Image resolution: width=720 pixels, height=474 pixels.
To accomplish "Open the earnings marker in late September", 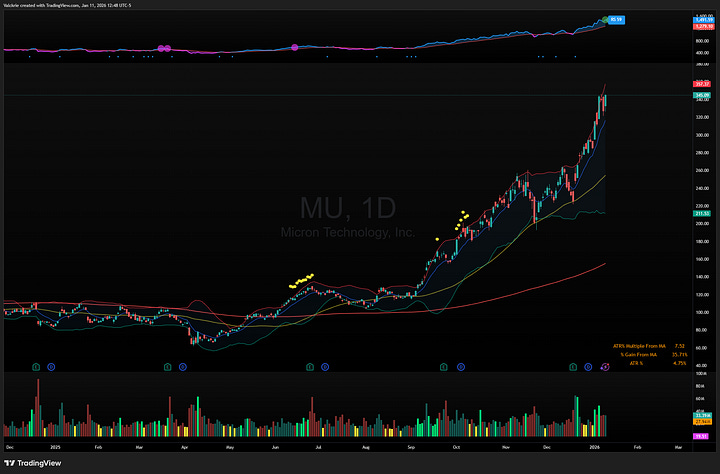I will click(444, 367).
